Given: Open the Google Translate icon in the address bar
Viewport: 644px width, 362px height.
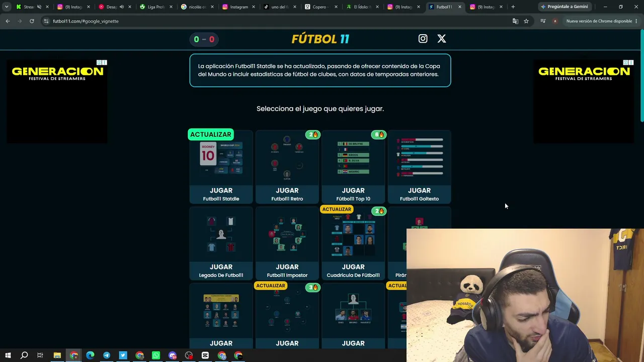Looking at the screenshot, I should 515,21.
